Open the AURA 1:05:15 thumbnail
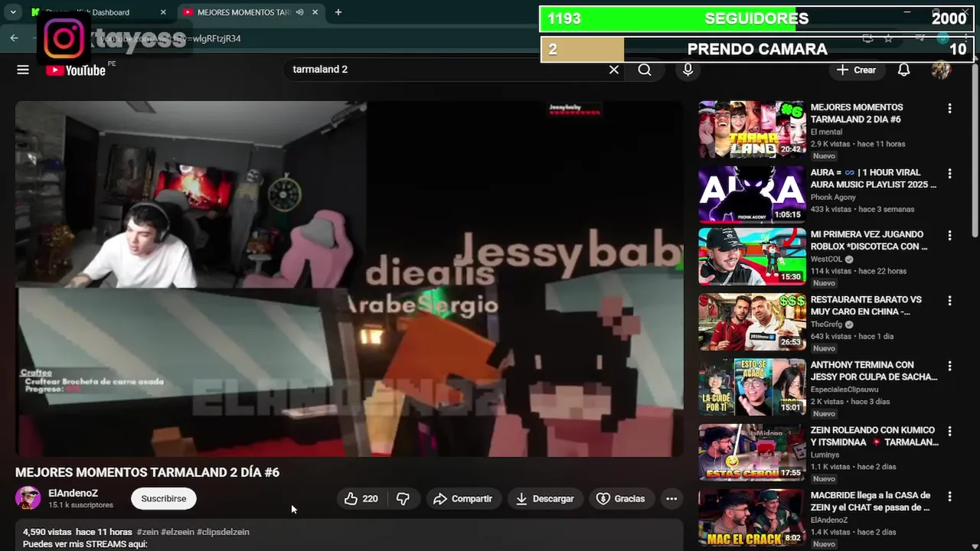The width and height of the screenshot is (980, 551). pos(752,194)
